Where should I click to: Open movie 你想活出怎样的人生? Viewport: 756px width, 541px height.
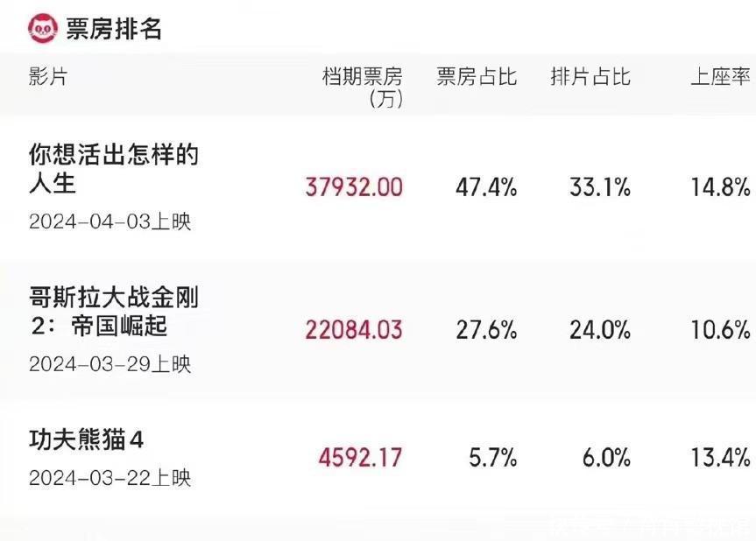tap(114, 170)
